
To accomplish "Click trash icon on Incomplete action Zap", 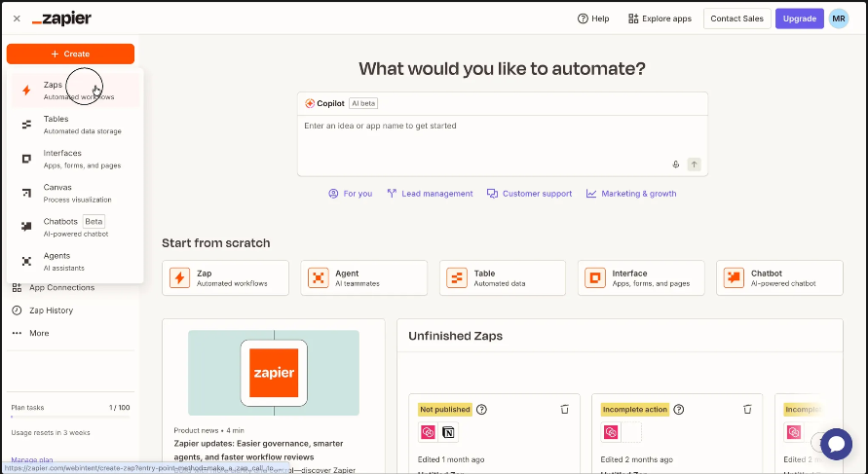I will click(x=747, y=410).
